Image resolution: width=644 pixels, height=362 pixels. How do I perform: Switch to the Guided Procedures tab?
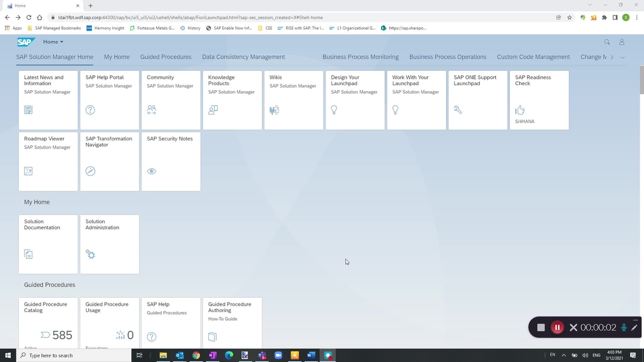click(166, 57)
